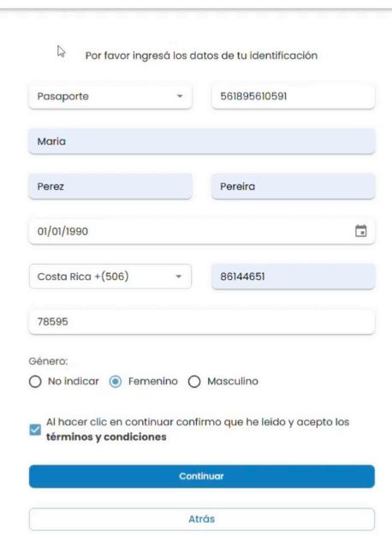Open the términos y condiciones link
This screenshot has width=392, height=535.
106,437
